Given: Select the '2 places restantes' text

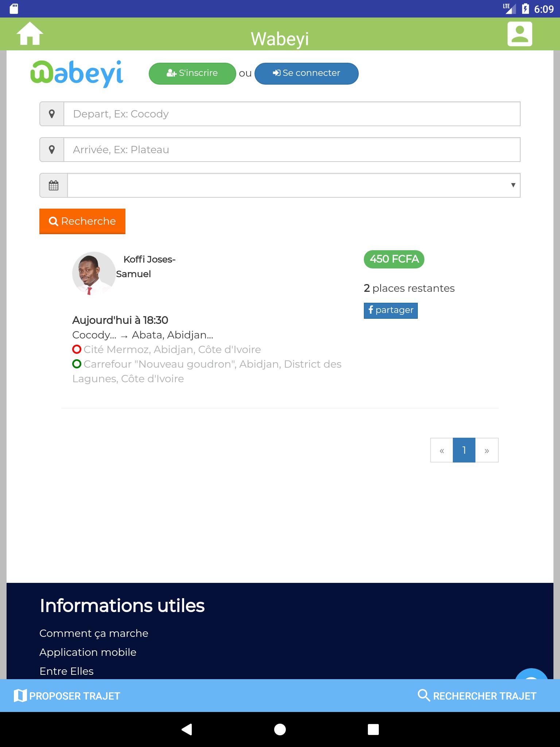Looking at the screenshot, I should (409, 288).
